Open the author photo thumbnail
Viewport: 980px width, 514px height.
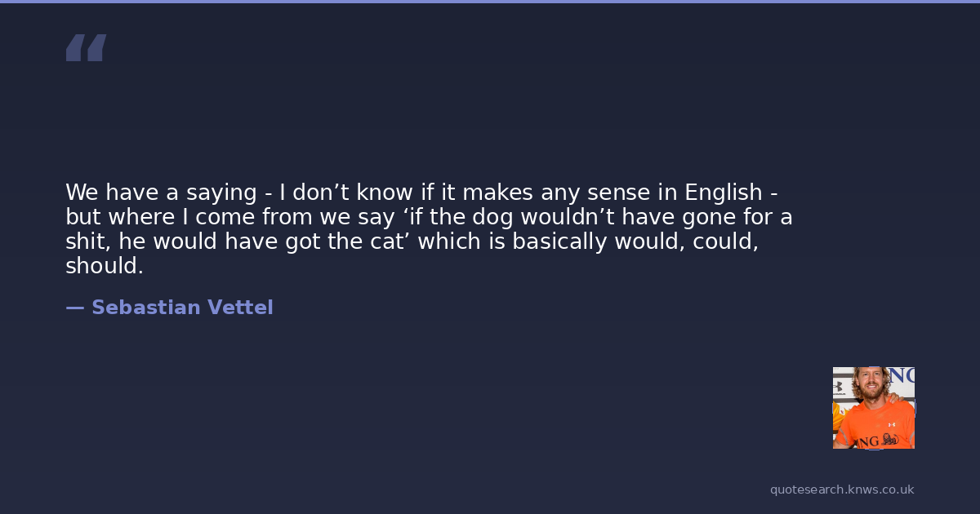point(873,407)
